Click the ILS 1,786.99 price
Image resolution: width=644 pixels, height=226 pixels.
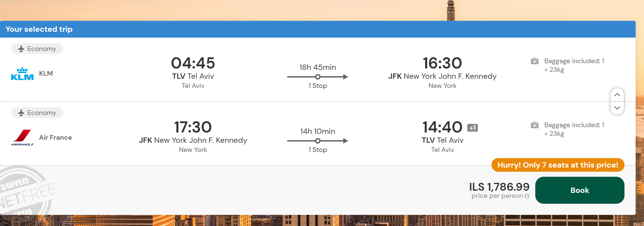click(x=499, y=187)
